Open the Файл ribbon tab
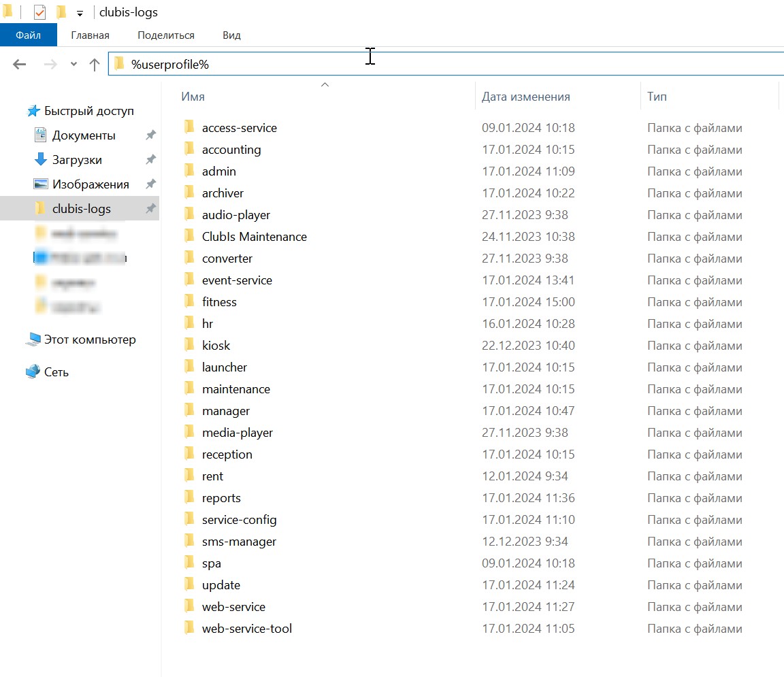The image size is (784, 677). coord(29,35)
